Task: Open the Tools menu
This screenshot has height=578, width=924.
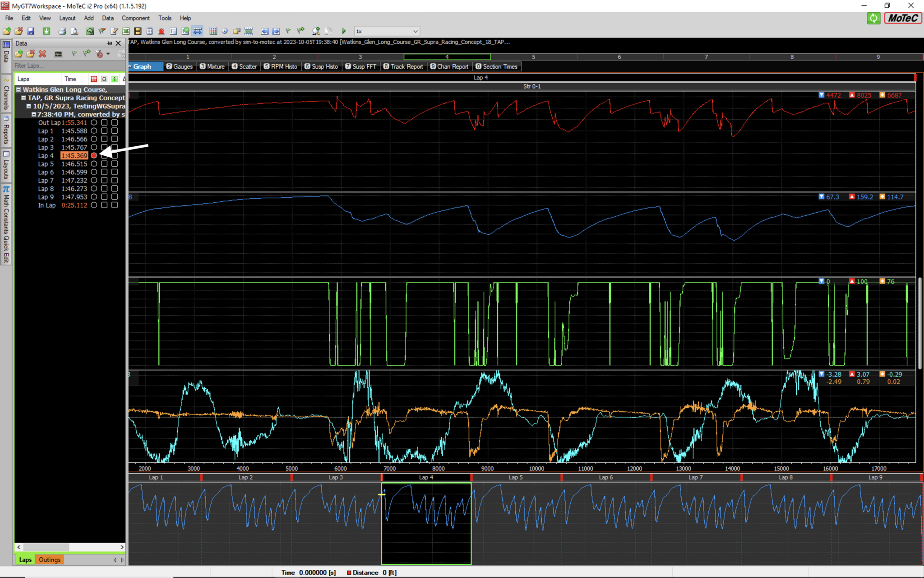Action: [164, 18]
